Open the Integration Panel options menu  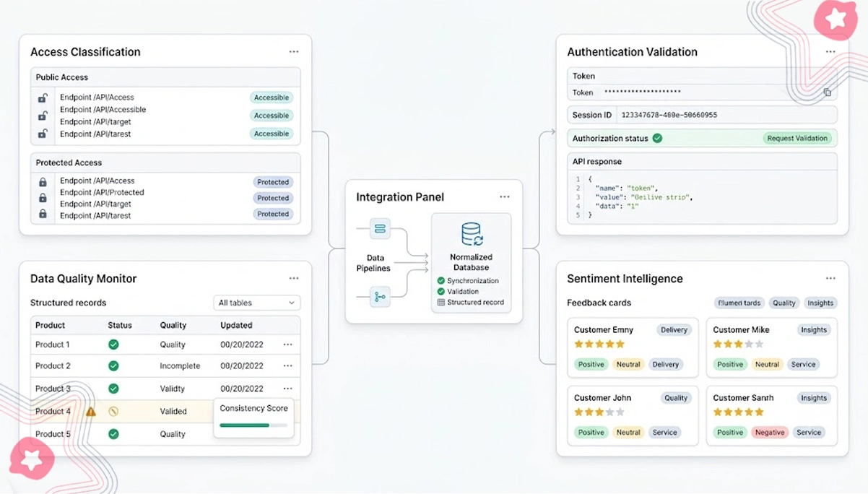coord(505,197)
